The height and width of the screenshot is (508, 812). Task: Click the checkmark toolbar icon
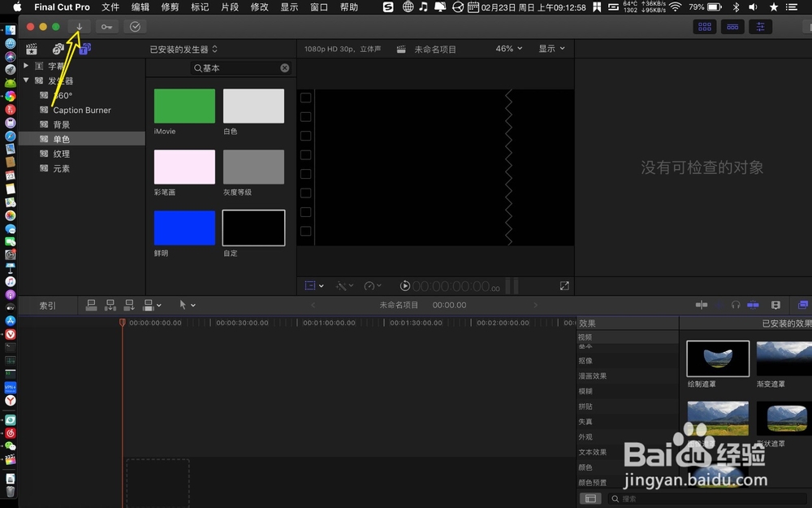tap(136, 26)
